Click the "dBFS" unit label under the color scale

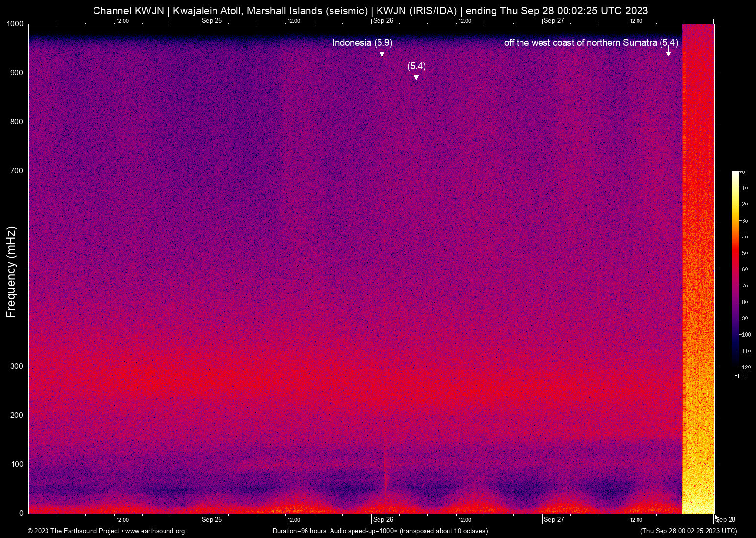click(740, 377)
